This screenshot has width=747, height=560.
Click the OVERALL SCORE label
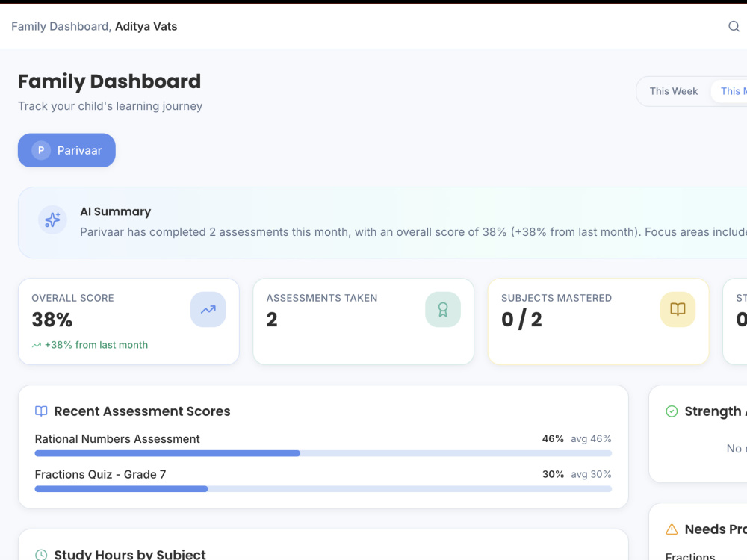72,298
